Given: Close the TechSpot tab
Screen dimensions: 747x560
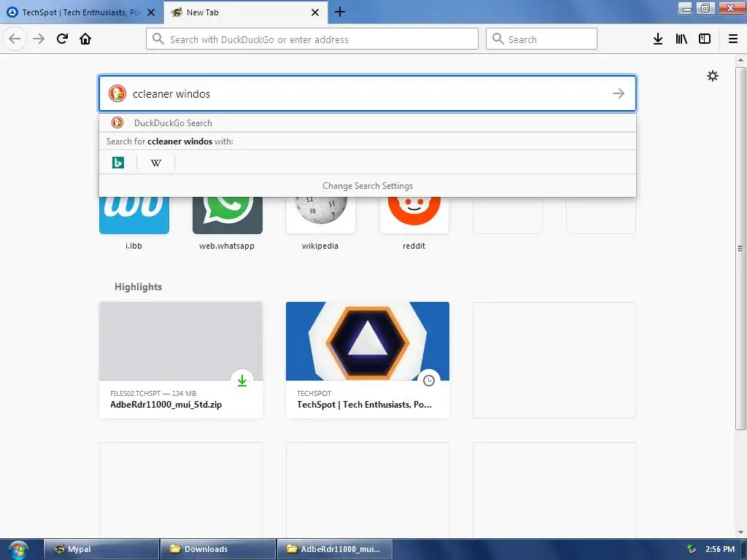Looking at the screenshot, I should point(151,12).
